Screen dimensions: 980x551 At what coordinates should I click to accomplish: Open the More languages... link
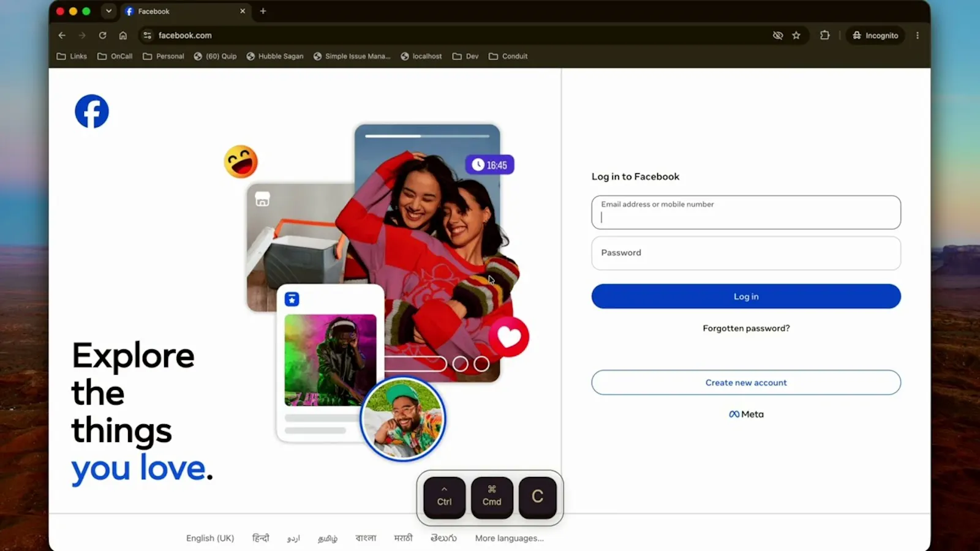[x=510, y=538]
